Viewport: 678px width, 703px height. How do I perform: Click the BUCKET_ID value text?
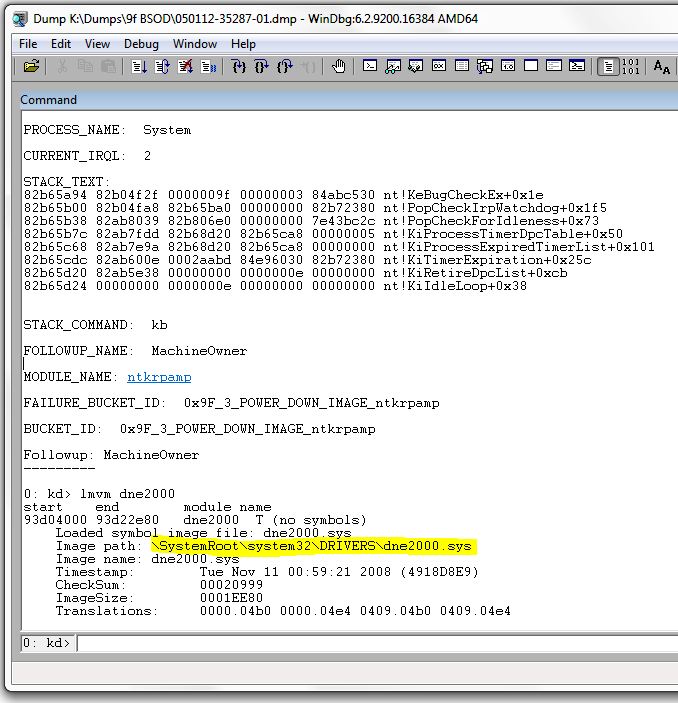pyautogui.click(x=248, y=429)
